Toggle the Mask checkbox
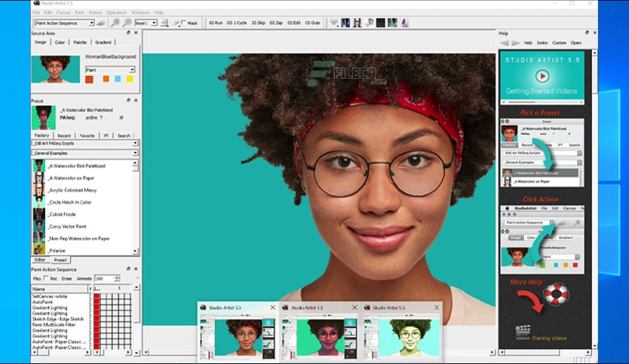This screenshot has width=629, height=364. 184,23
